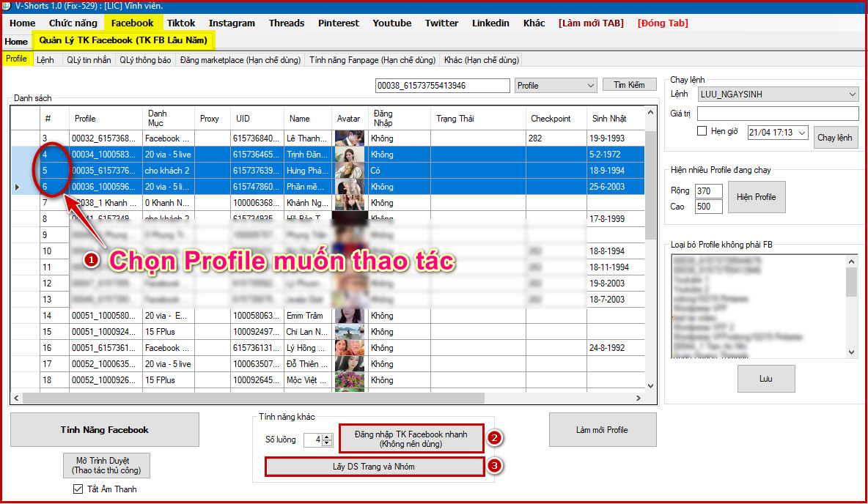Open the Tính năng Fanpage tab
The width and height of the screenshot is (868, 504).
click(372, 60)
